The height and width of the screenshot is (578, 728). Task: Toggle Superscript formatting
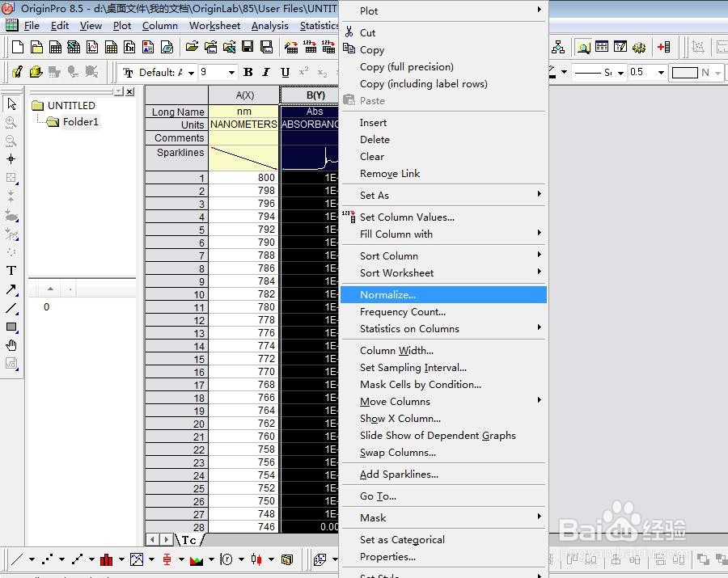pyautogui.click(x=303, y=73)
